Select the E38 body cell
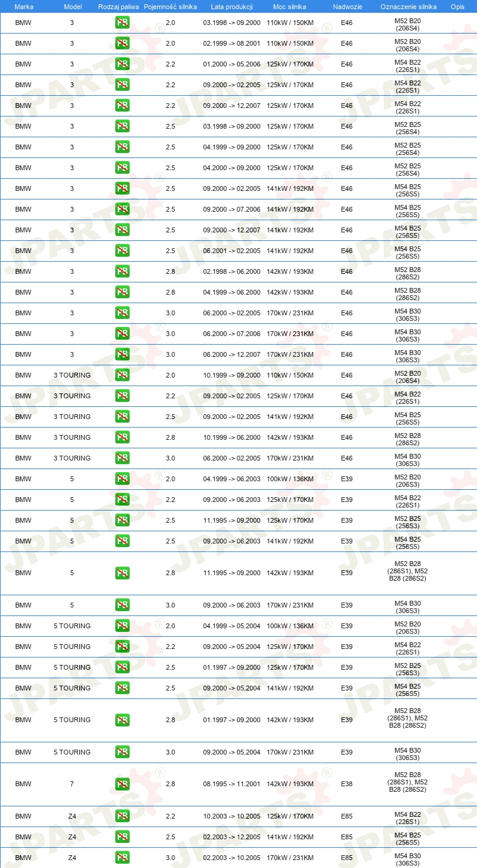 [346, 784]
